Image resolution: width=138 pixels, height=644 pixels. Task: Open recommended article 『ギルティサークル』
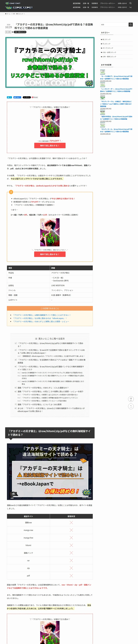pos(116,104)
